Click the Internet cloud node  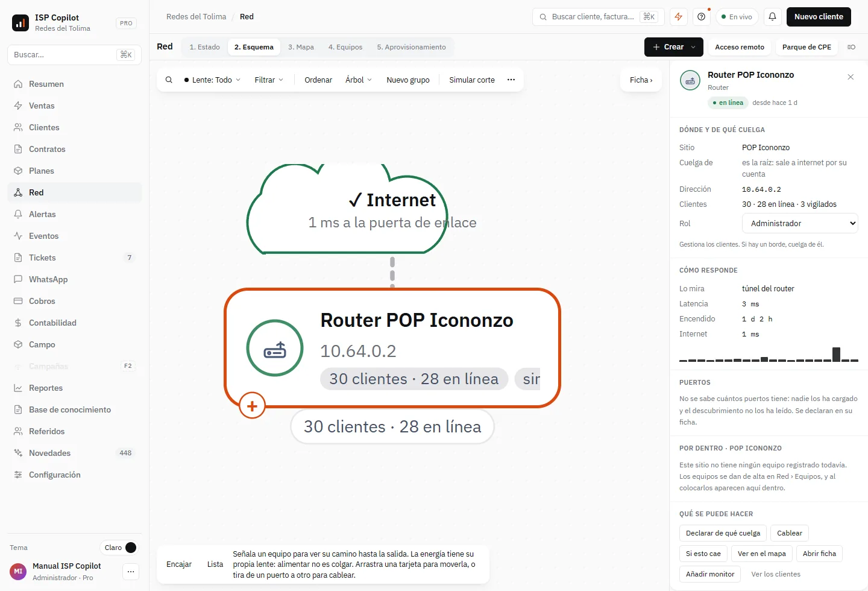coord(348,209)
